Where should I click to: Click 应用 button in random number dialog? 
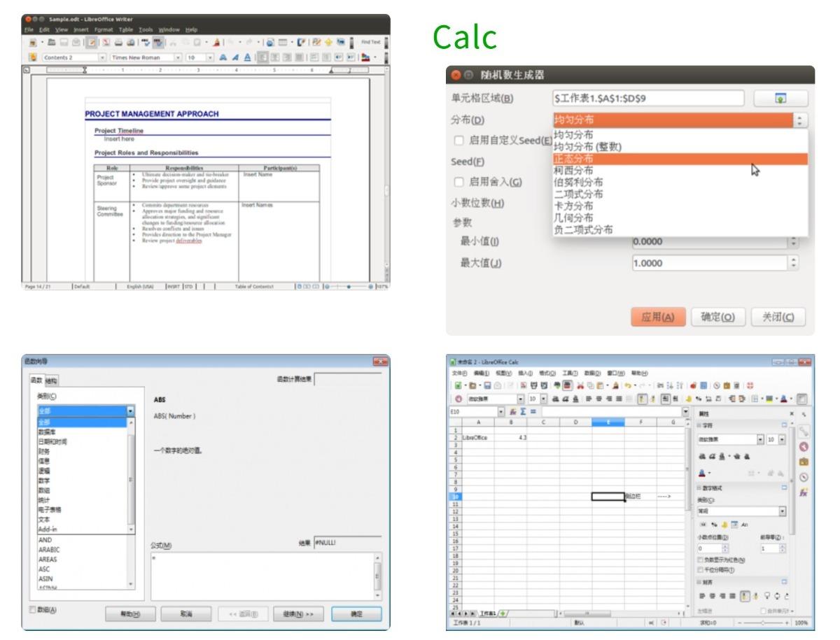pyautogui.click(x=658, y=317)
